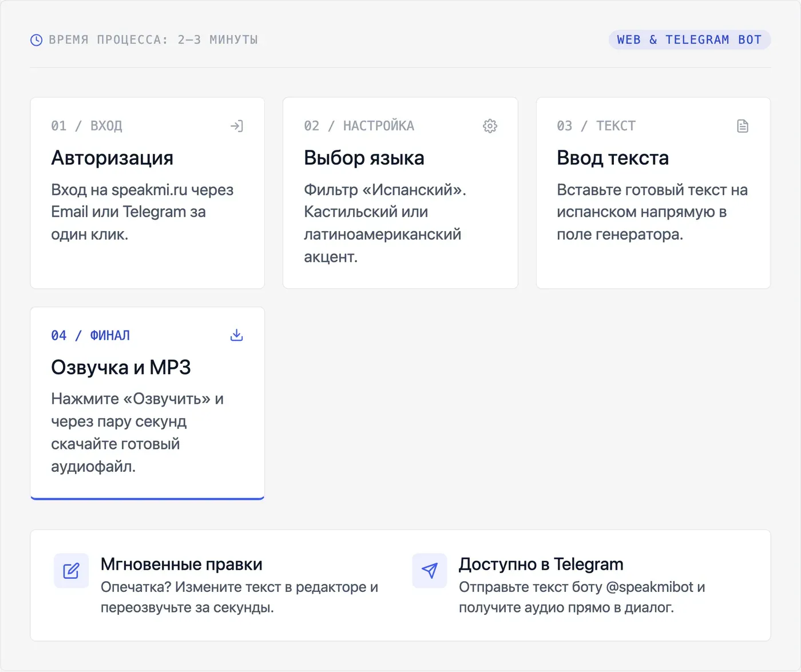Viewport: 801px width, 672px height.
Task: Click the gear icon on Настройка card
Action: [x=490, y=126]
